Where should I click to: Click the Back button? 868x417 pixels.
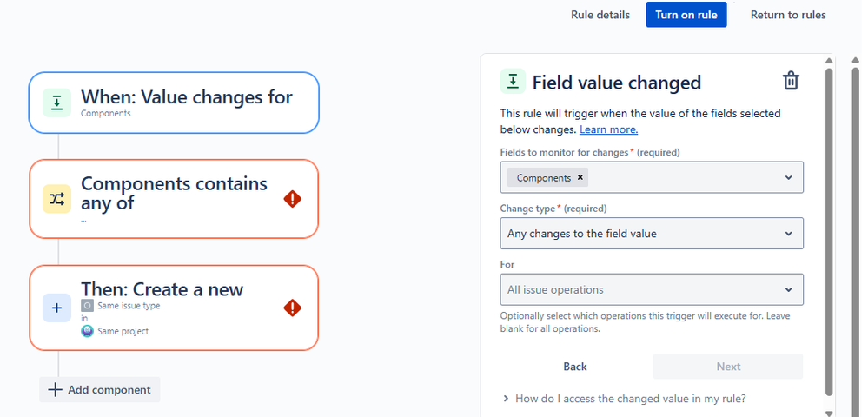[x=575, y=367]
